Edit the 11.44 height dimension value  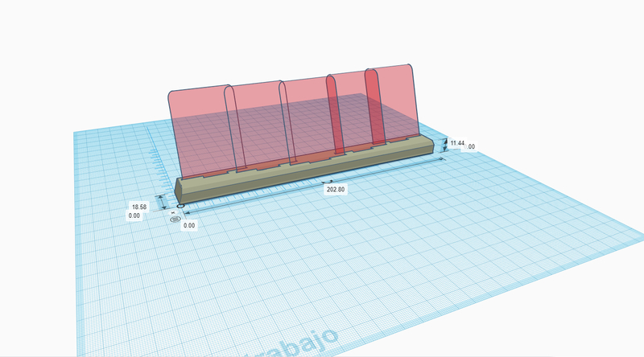click(456, 143)
